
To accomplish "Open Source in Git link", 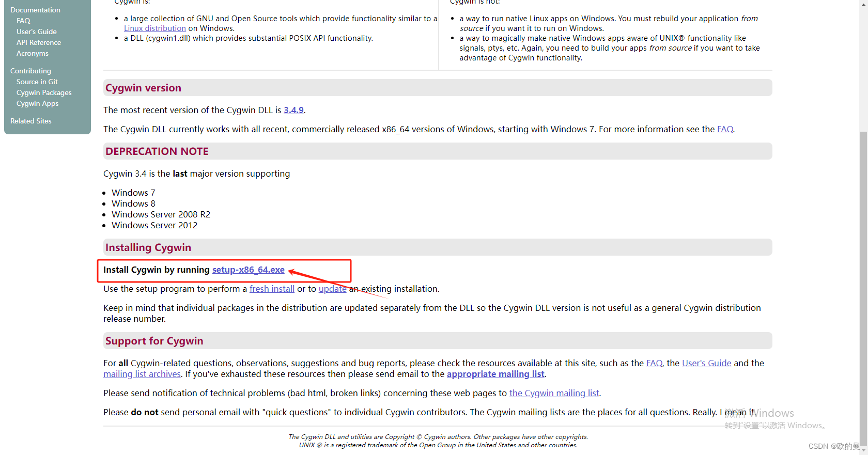I will [x=37, y=82].
